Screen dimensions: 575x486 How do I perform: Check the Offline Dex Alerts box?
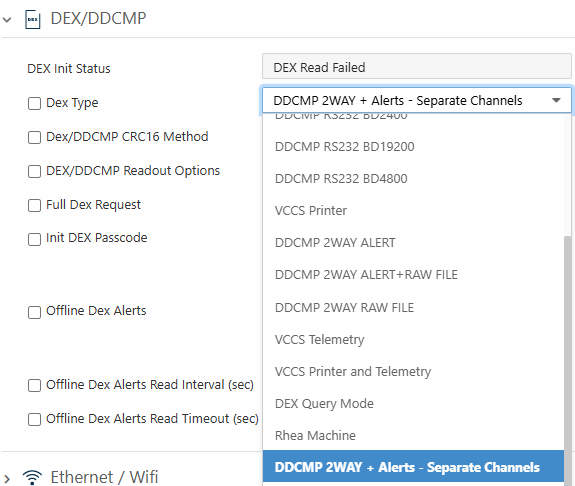click(34, 312)
